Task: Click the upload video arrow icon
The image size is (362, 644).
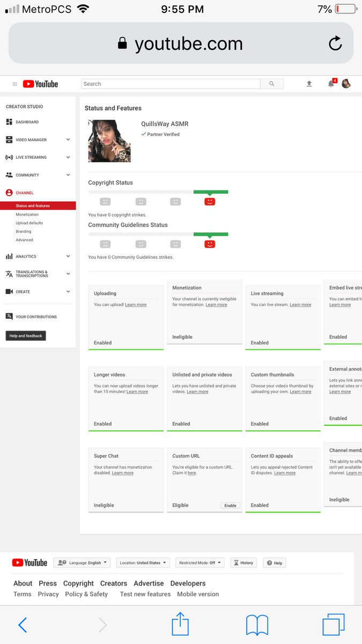Action: (x=309, y=84)
